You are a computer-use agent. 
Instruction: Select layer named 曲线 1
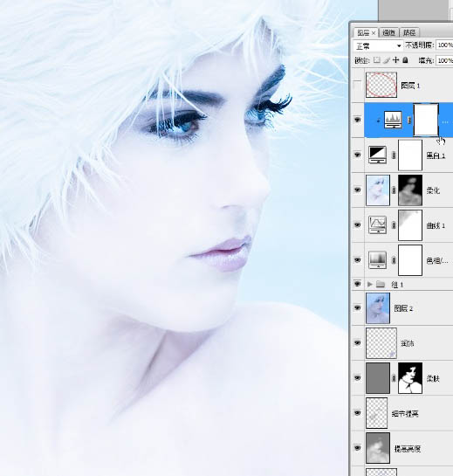[436, 225]
